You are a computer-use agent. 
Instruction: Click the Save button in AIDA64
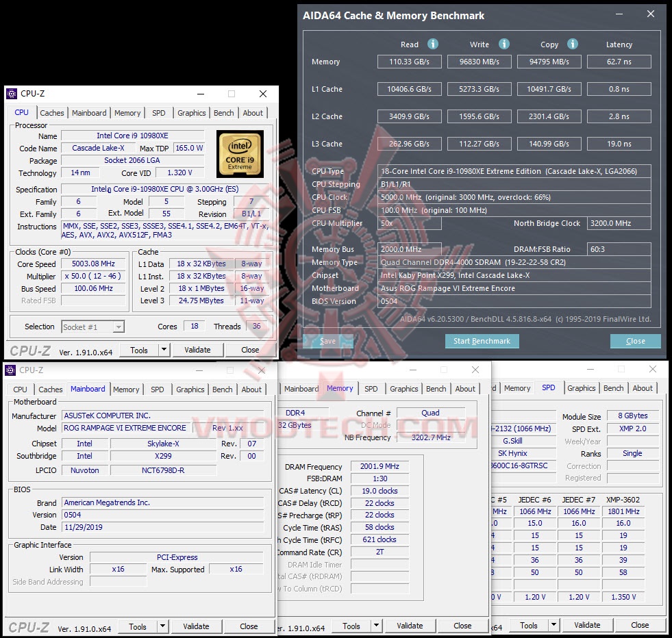pos(328,341)
